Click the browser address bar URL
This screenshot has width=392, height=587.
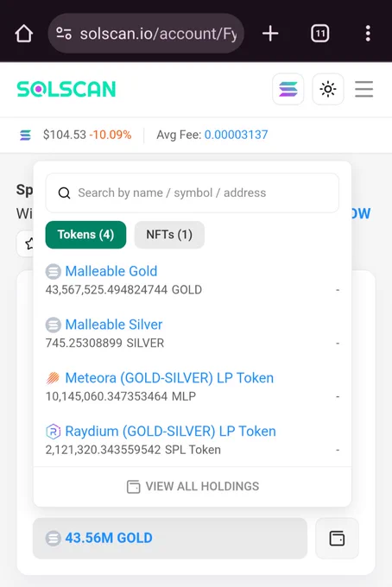pyautogui.click(x=158, y=34)
